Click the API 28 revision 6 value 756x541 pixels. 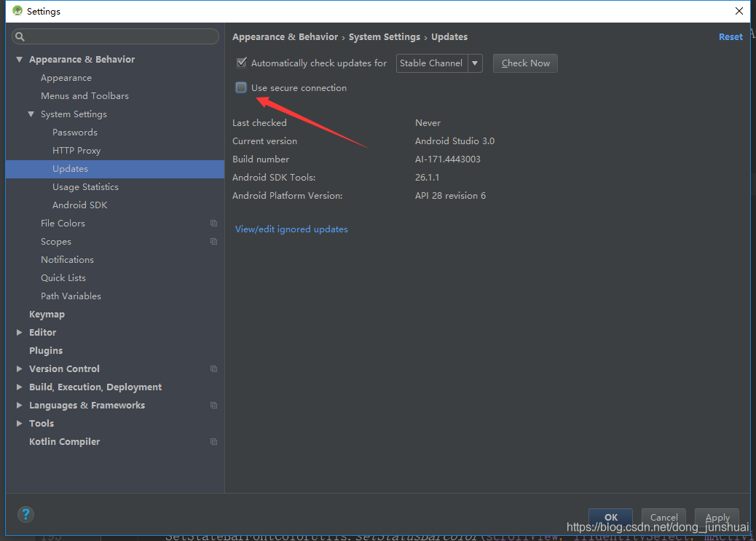tap(450, 196)
